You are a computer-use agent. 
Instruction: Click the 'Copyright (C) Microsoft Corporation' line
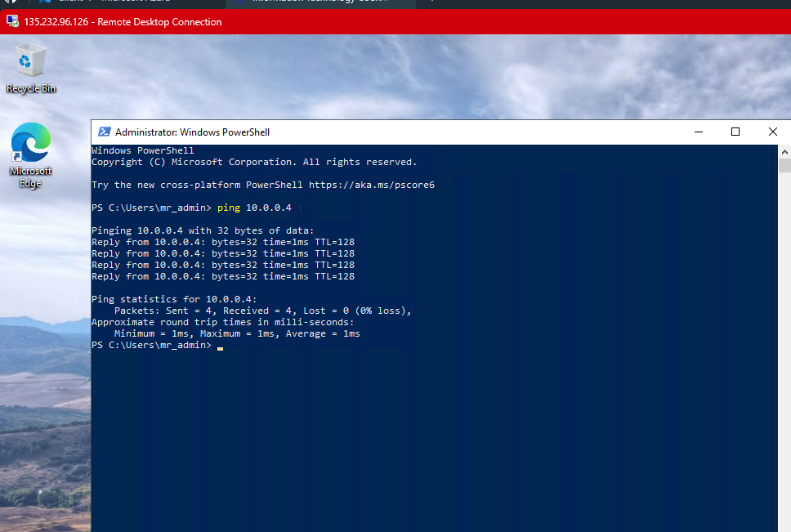(254, 162)
